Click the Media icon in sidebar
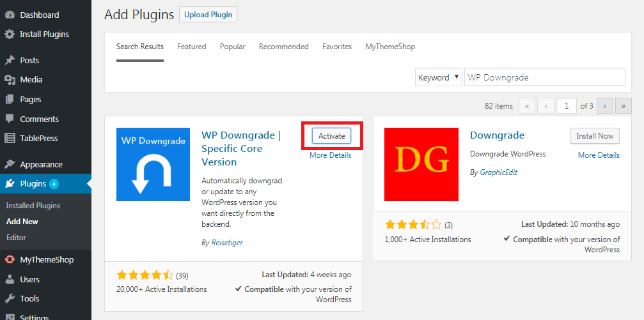 pyautogui.click(x=10, y=80)
